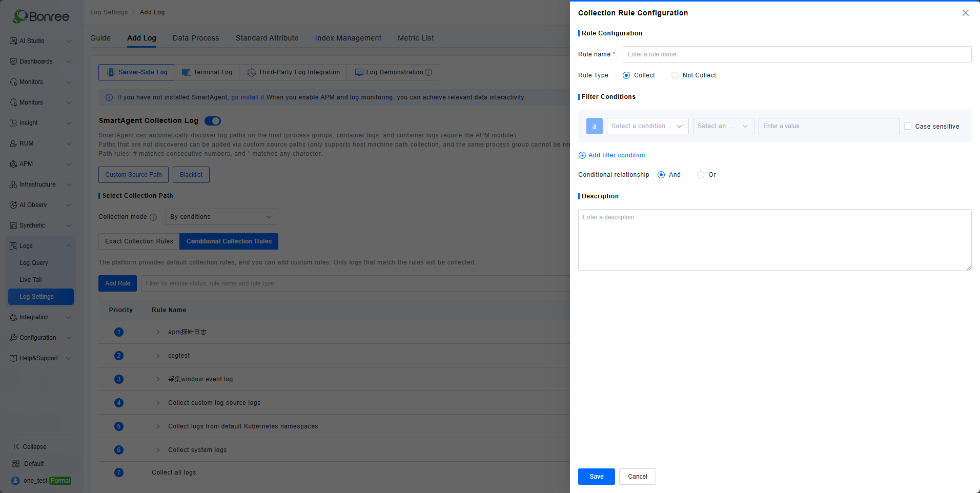Image resolution: width=980 pixels, height=493 pixels.
Task: Click the rule filter search field
Action: [355, 283]
